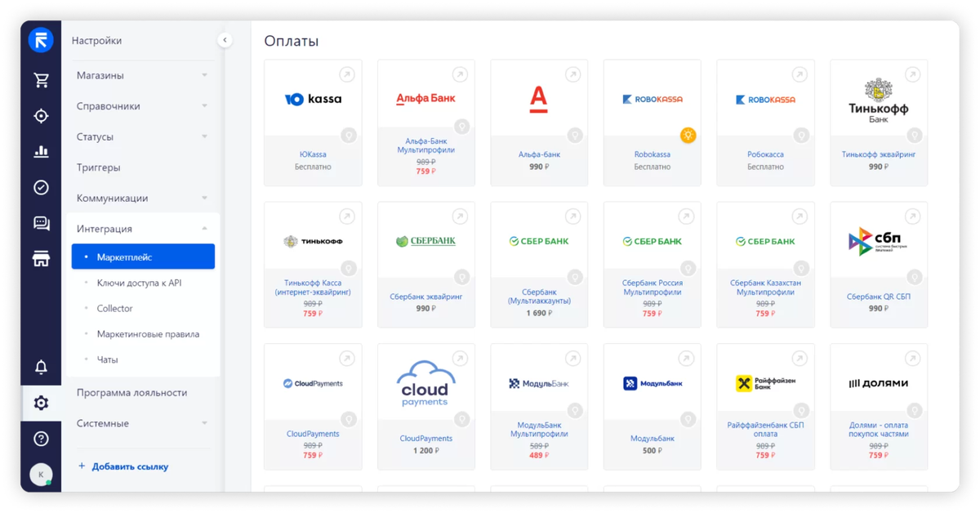Screen dimensions: 980x513
Task: Open the chat messages sidebar icon
Action: [41, 224]
